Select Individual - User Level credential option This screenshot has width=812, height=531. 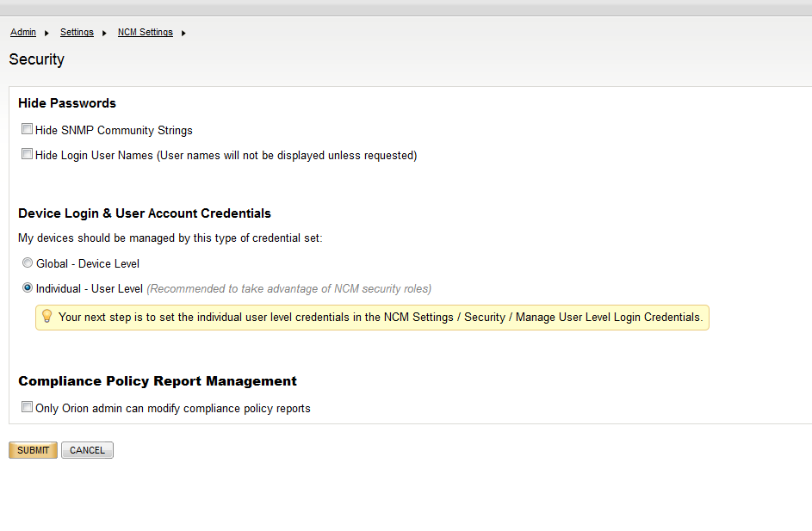27,287
